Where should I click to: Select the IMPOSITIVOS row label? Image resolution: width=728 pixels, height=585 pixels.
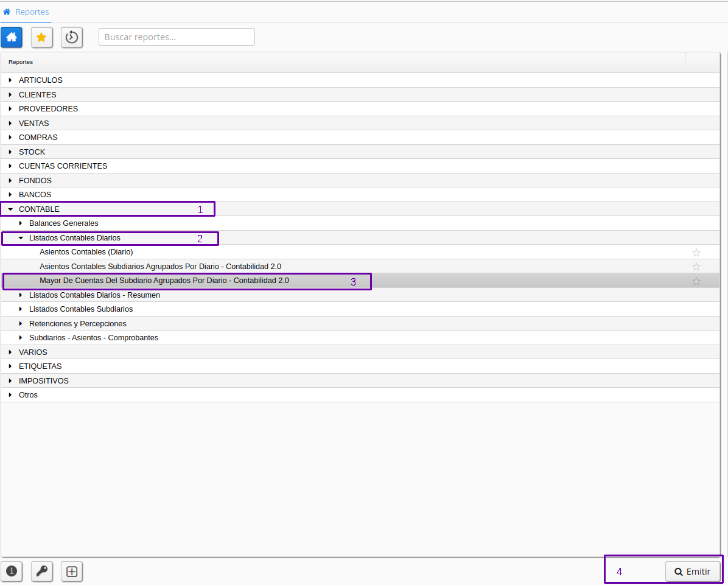[44, 380]
